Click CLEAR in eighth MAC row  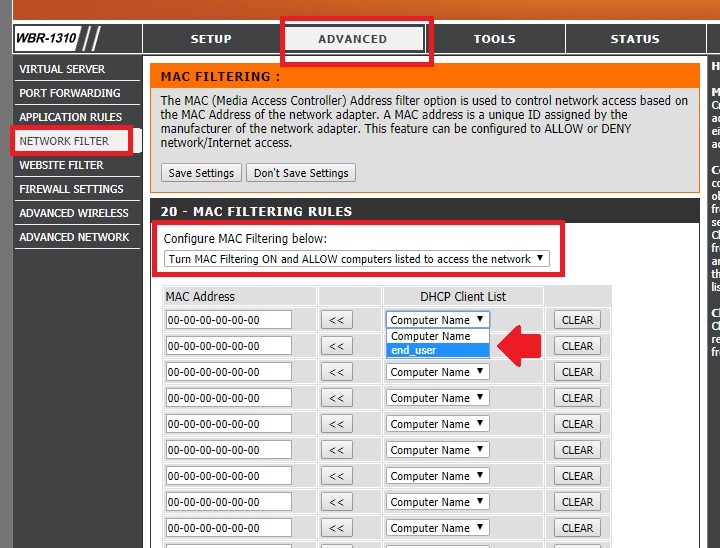click(577, 502)
